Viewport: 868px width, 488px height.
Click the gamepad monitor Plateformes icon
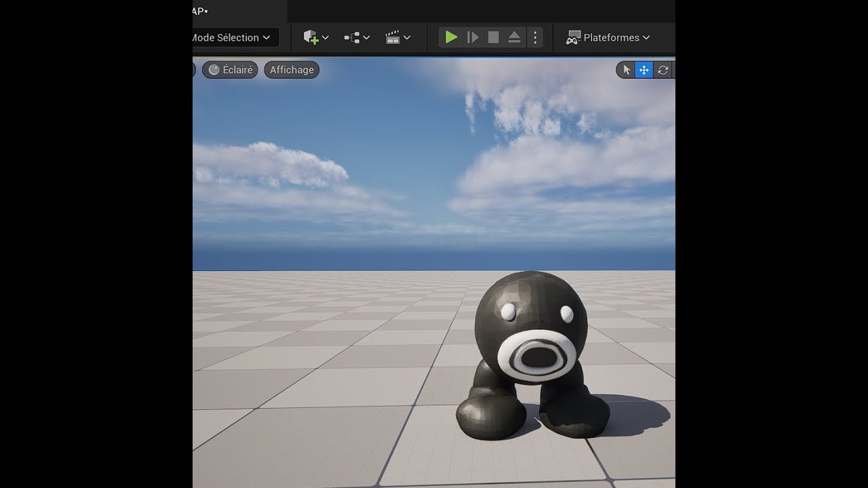tap(574, 37)
